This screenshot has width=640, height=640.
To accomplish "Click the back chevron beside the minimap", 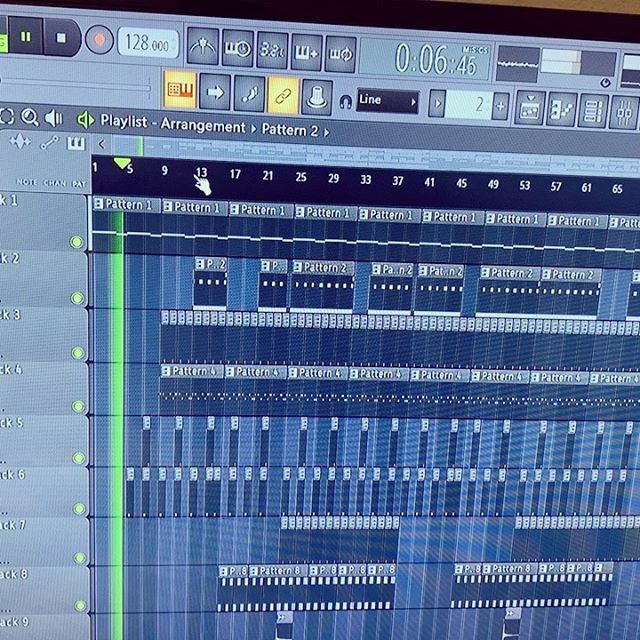I will [102, 144].
